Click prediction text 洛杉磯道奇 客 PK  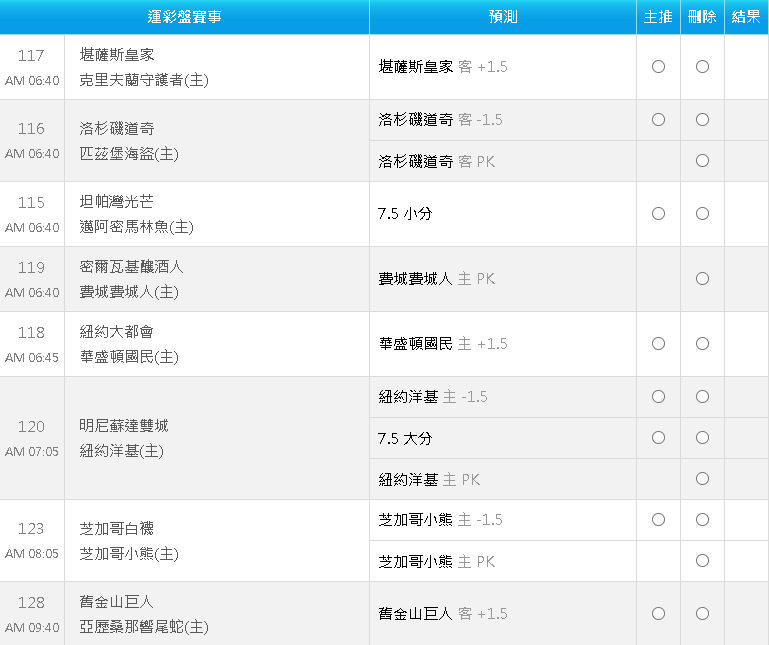click(x=436, y=161)
